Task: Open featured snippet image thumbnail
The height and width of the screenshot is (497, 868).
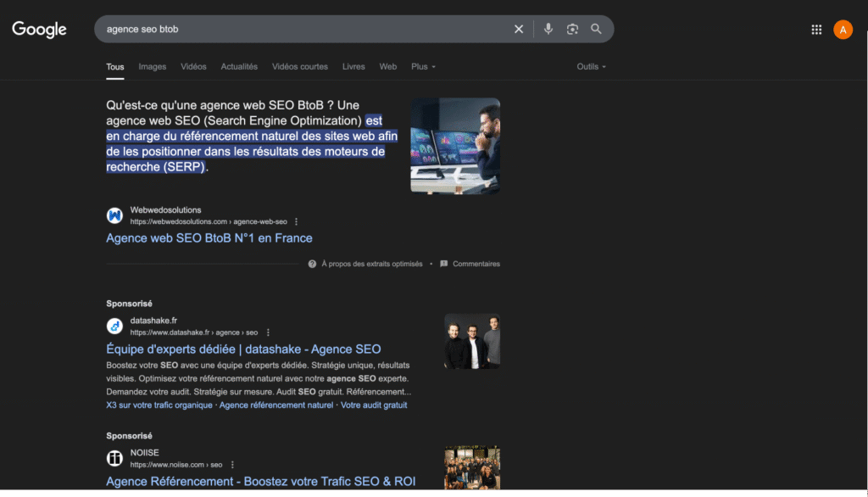Action: pyautogui.click(x=455, y=146)
